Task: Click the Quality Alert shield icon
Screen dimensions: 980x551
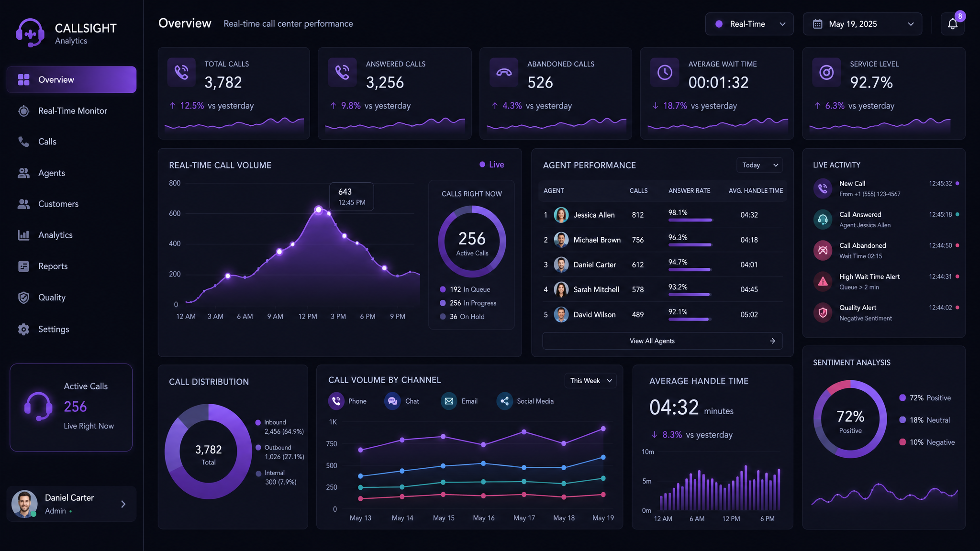Action: (x=823, y=312)
